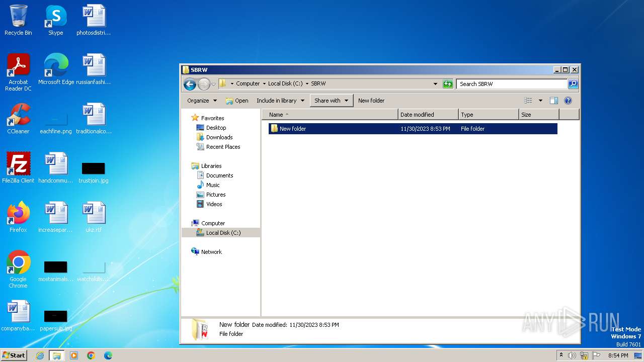
Task: Launch Internet Explorer from taskbar
Action: tap(40, 355)
